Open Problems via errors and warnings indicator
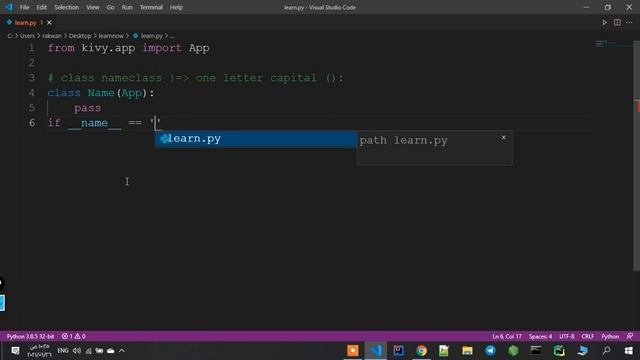This screenshot has height=360, width=640. (x=73, y=336)
